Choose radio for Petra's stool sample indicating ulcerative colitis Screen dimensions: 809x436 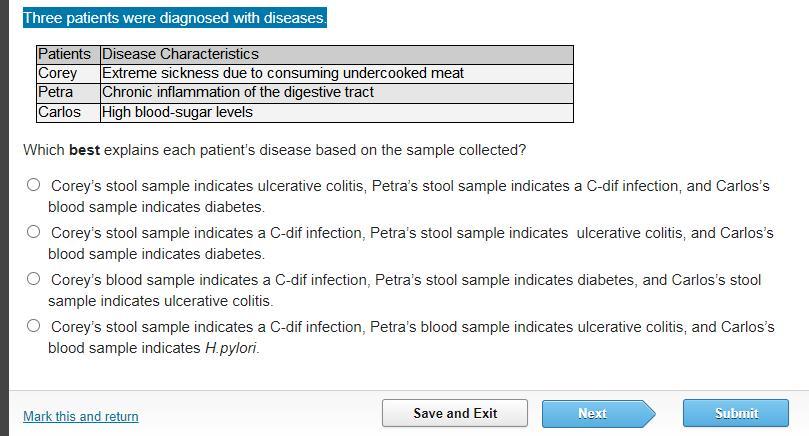(34, 232)
